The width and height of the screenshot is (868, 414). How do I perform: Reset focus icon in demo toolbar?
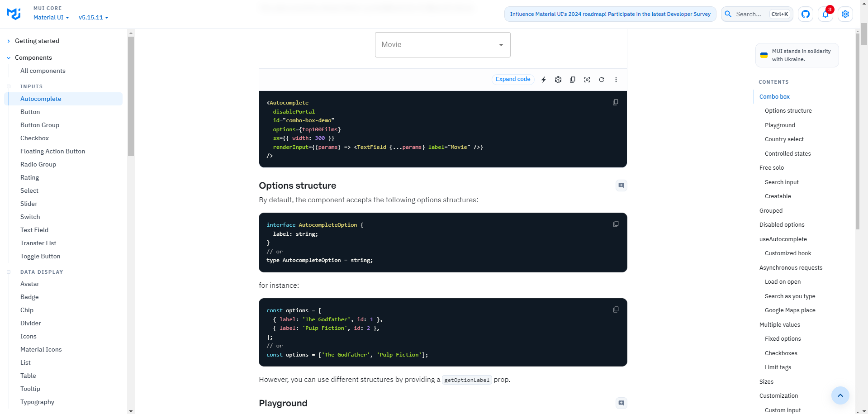pos(587,80)
